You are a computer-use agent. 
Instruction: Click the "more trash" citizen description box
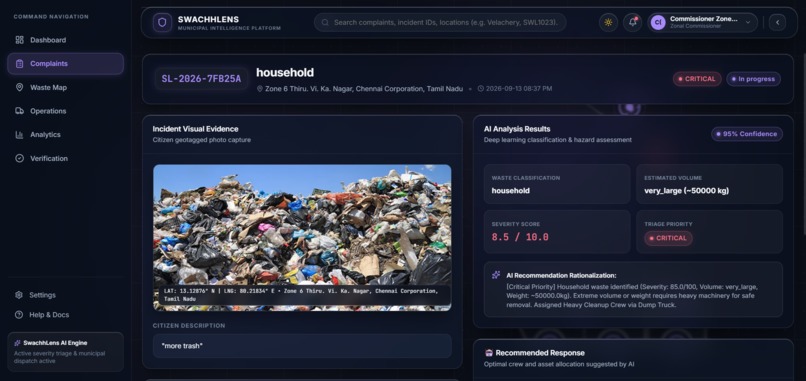click(302, 346)
